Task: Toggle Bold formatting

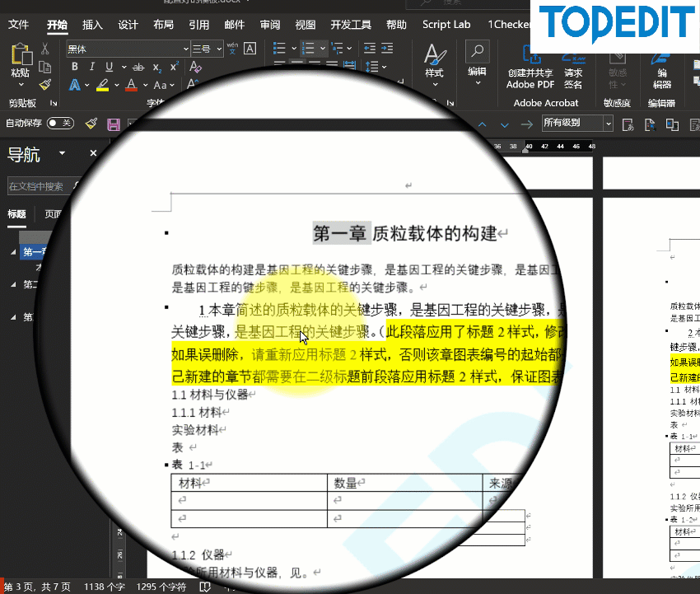Action: point(75,67)
